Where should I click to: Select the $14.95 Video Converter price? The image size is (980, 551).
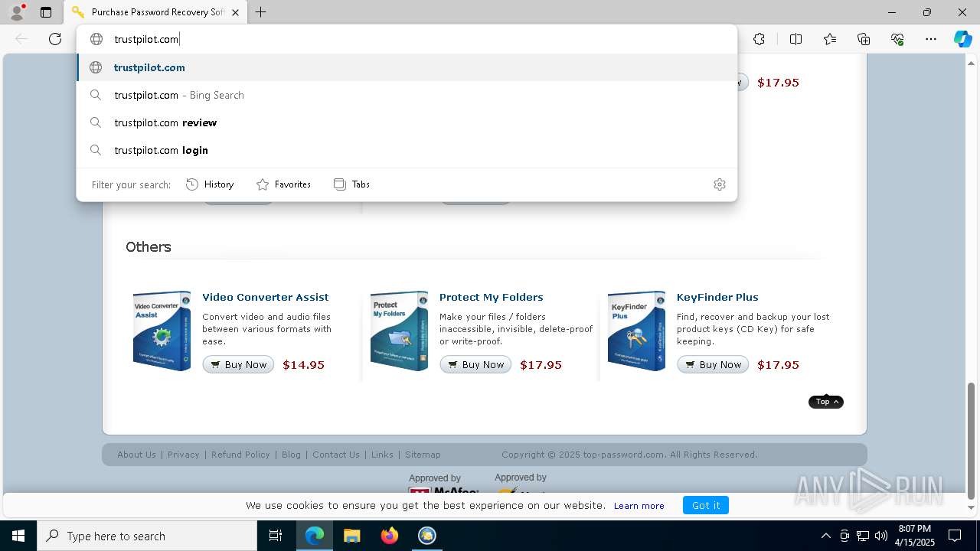point(303,365)
